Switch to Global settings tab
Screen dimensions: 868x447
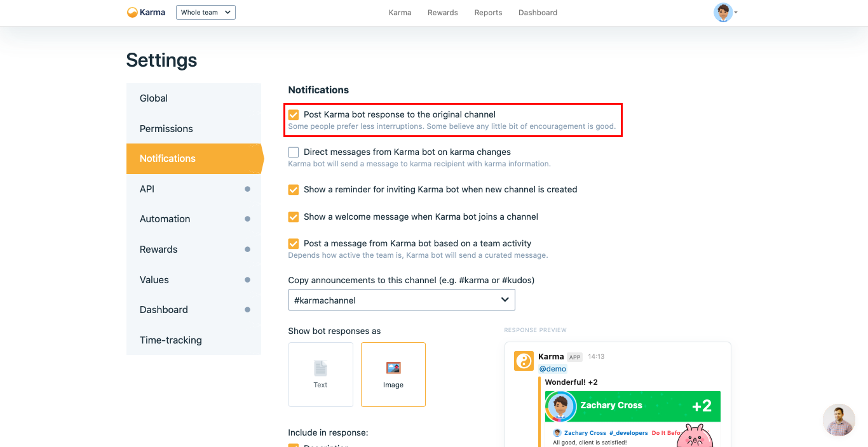194,98
